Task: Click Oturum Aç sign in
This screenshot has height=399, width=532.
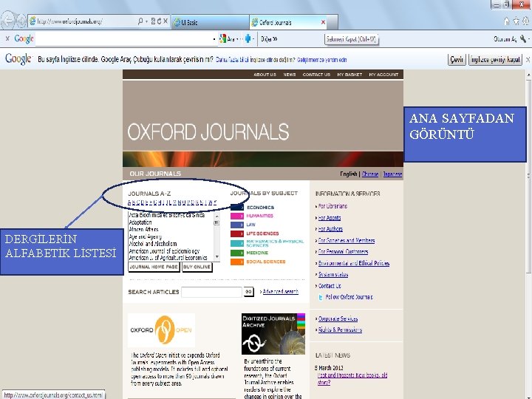Action: pos(505,39)
